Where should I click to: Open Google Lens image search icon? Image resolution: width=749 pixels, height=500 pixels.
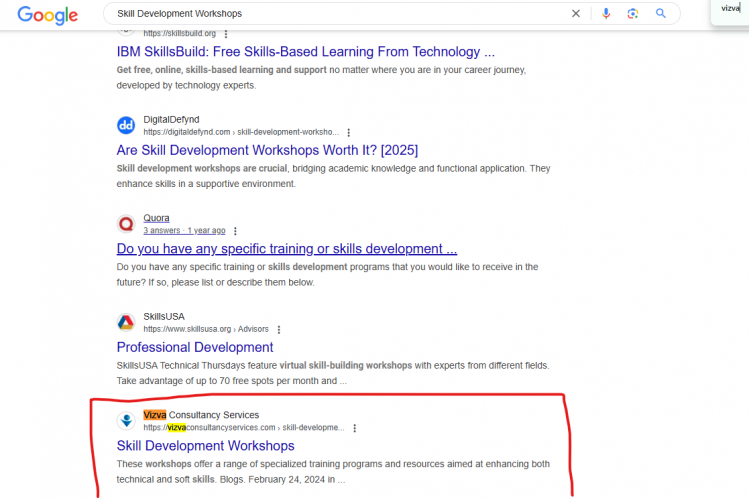[632, 13]
